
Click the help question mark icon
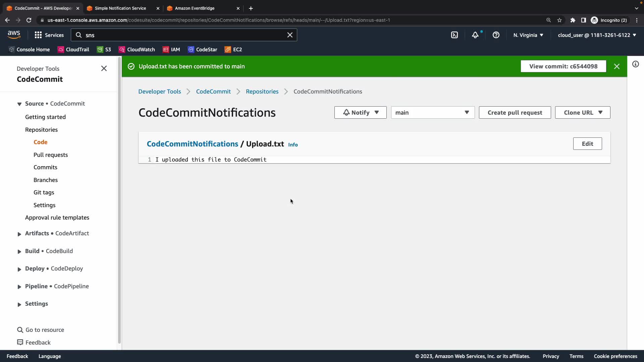(496, 35)
